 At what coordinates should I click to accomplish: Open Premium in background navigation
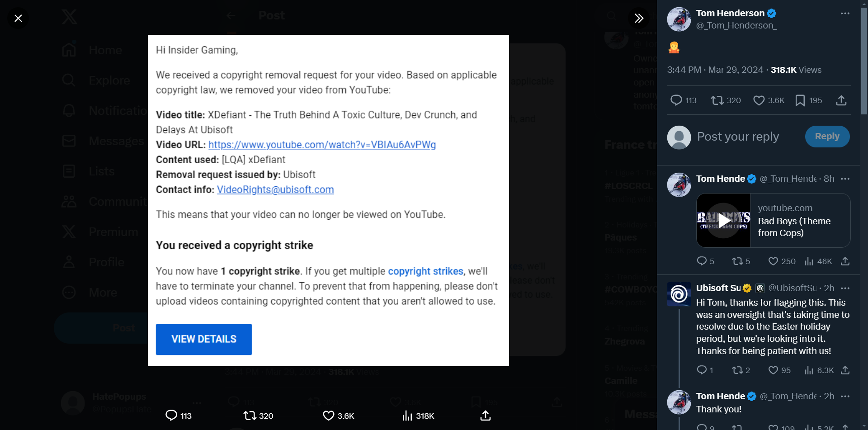[100, 232]
